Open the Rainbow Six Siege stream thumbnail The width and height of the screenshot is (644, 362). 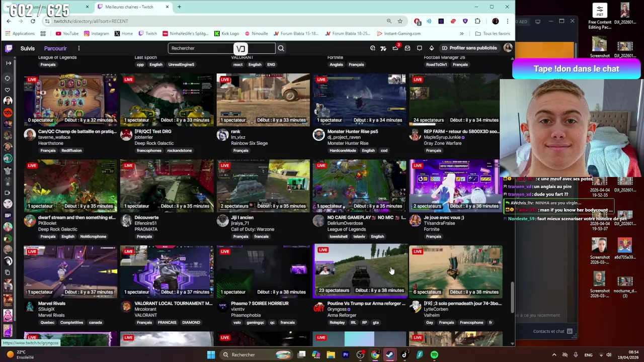[263, 100]
